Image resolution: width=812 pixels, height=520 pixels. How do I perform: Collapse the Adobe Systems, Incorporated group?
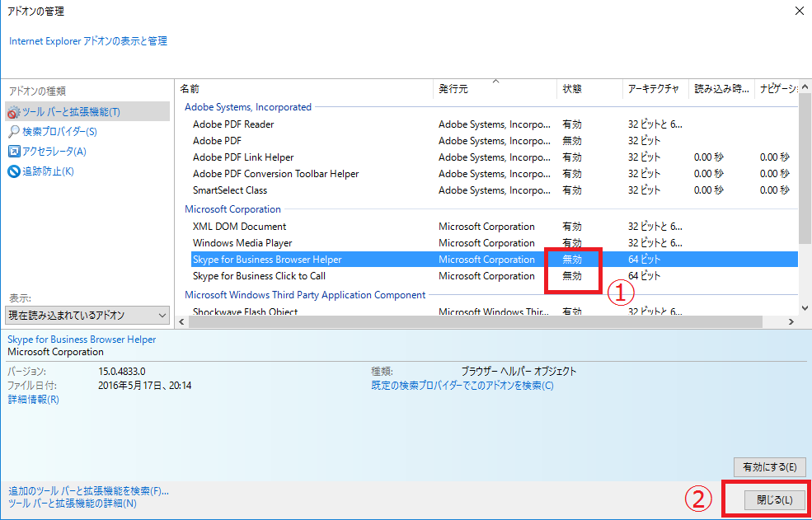point(248,107)
